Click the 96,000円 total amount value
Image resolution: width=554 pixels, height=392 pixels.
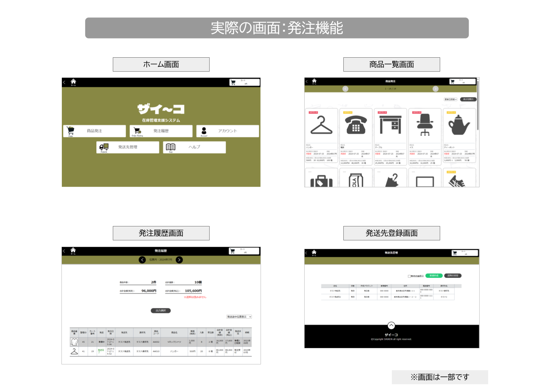[149, 291]
